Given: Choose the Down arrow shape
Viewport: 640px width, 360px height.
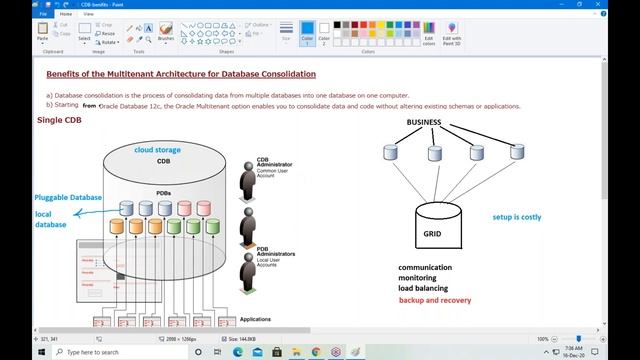Looking at the screenshot, I should (x=184, y=42).
